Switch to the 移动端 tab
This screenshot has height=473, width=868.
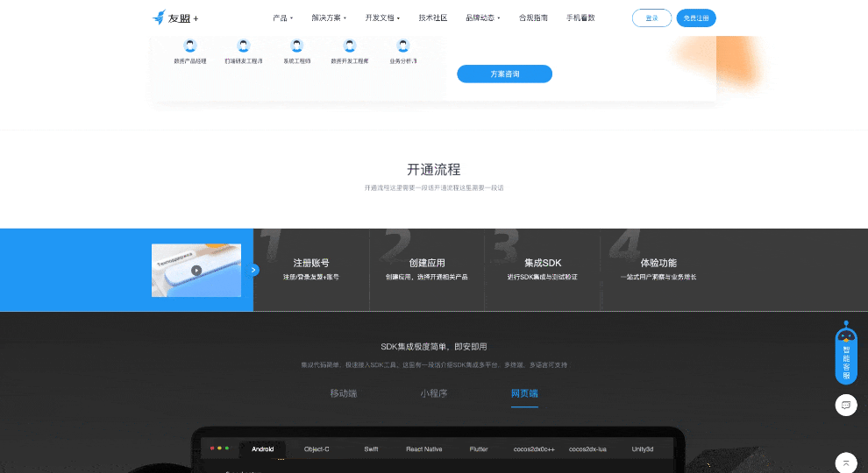coord(343,393)
